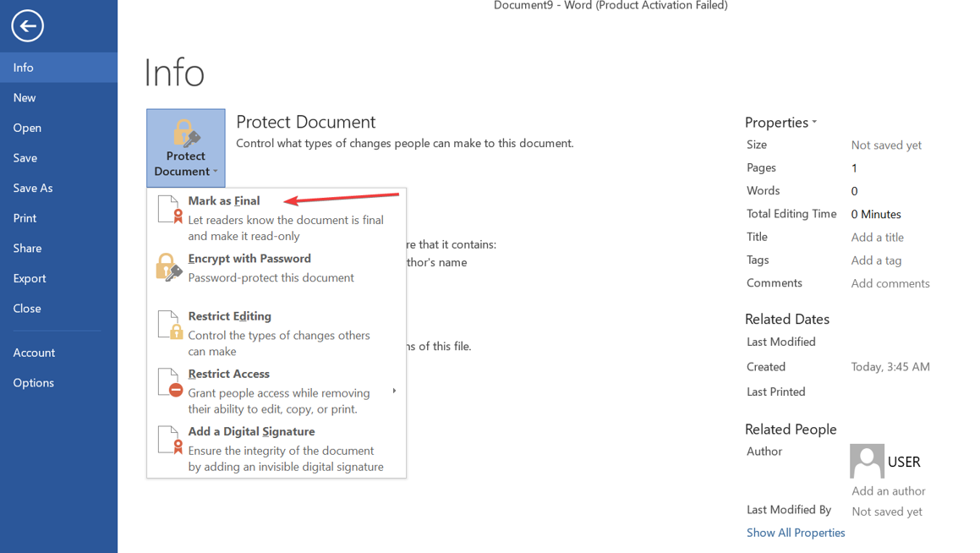
Task: Expand the Properties dropdown arrow
Action: 814,123
